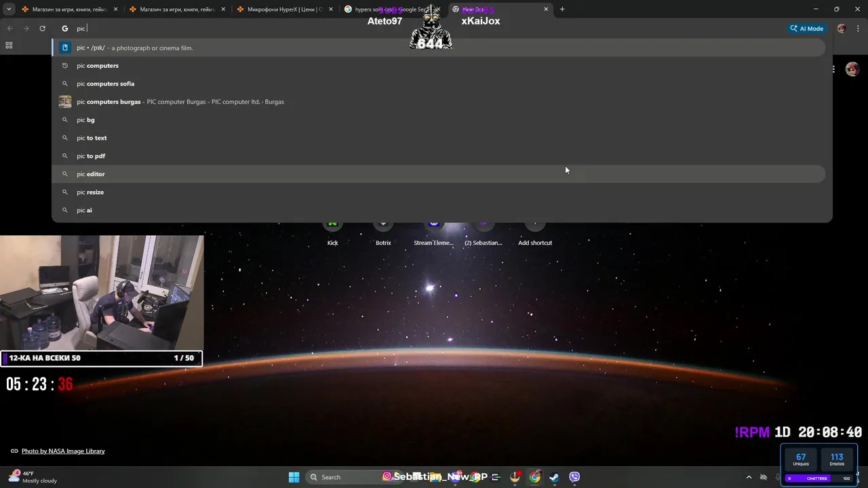
Task: Open Viber from the taskbar
Action: [574, 477]
